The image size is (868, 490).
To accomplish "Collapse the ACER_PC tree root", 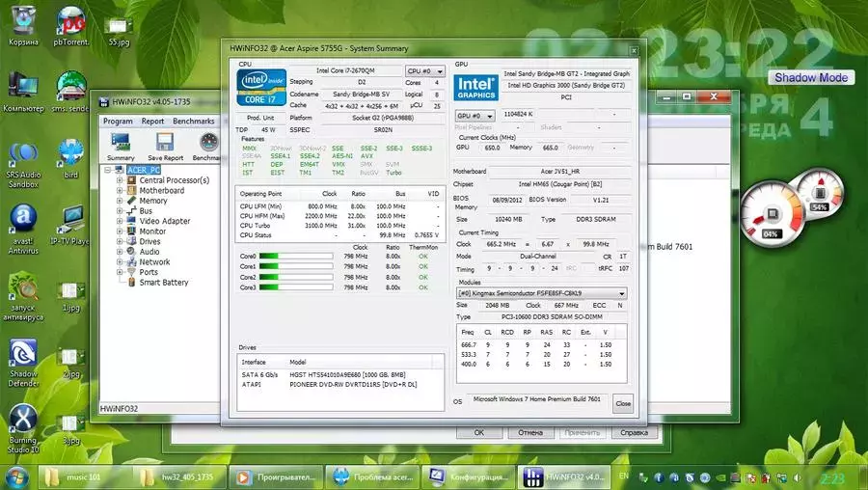I will click(x=108, y=170).
